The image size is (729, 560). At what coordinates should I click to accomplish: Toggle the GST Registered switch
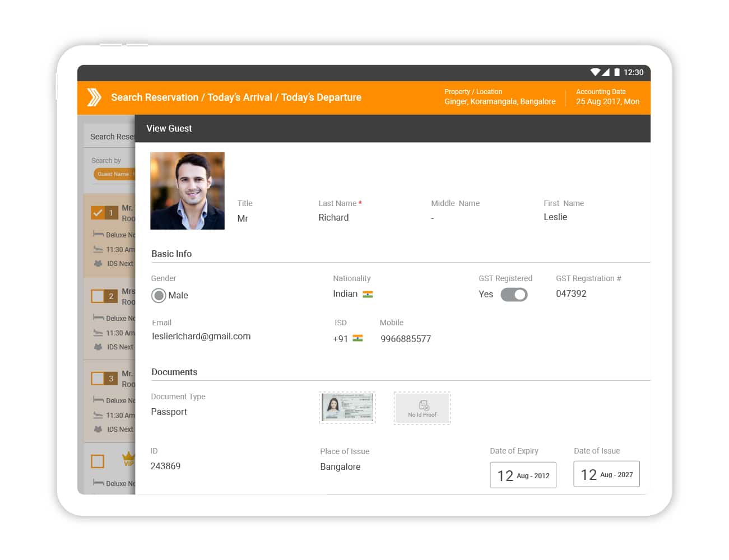click(x=514, y=295)
